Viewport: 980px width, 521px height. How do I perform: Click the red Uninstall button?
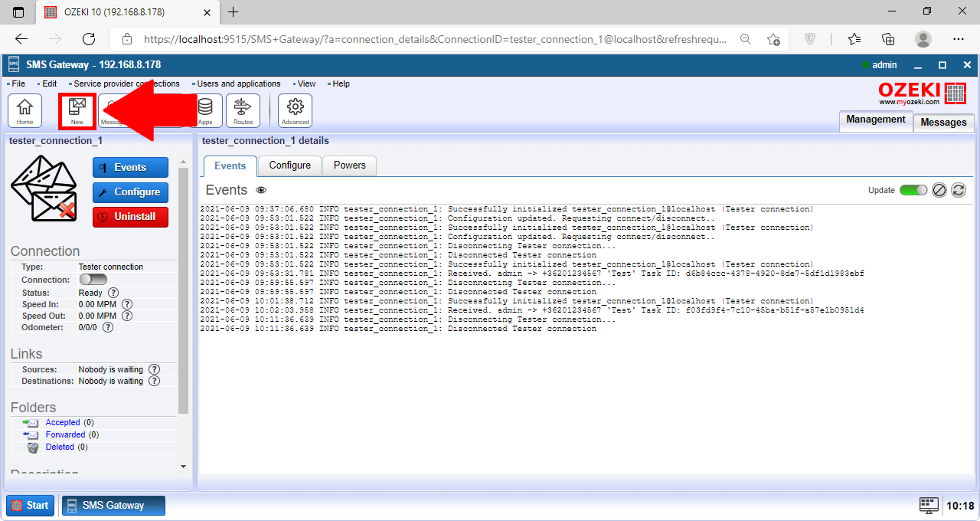tap(130, 217)
